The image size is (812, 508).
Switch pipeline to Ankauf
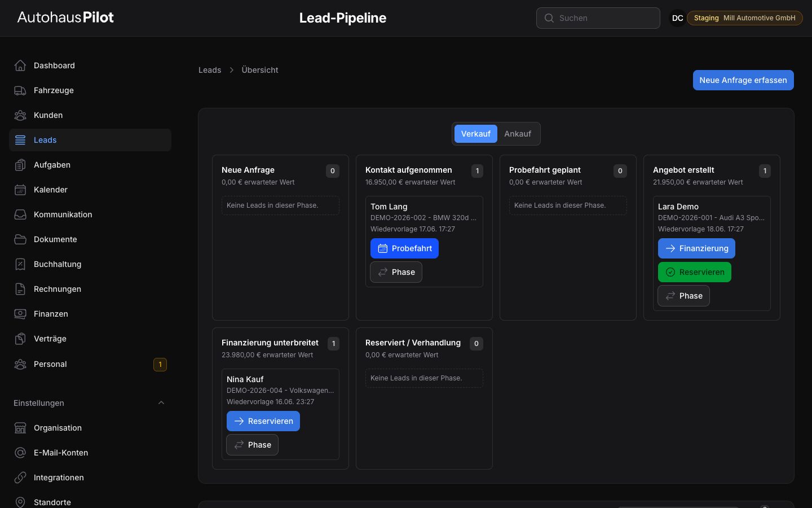[x=518, y=134]
